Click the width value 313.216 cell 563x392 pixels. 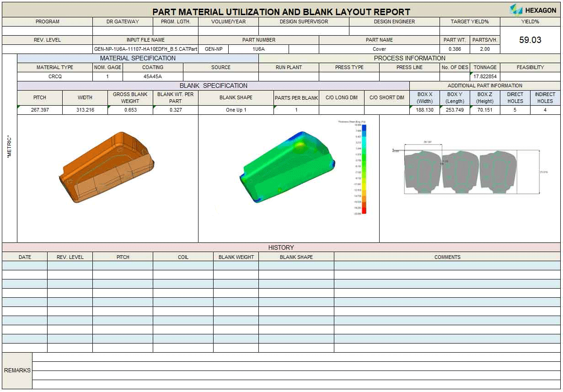85,110
